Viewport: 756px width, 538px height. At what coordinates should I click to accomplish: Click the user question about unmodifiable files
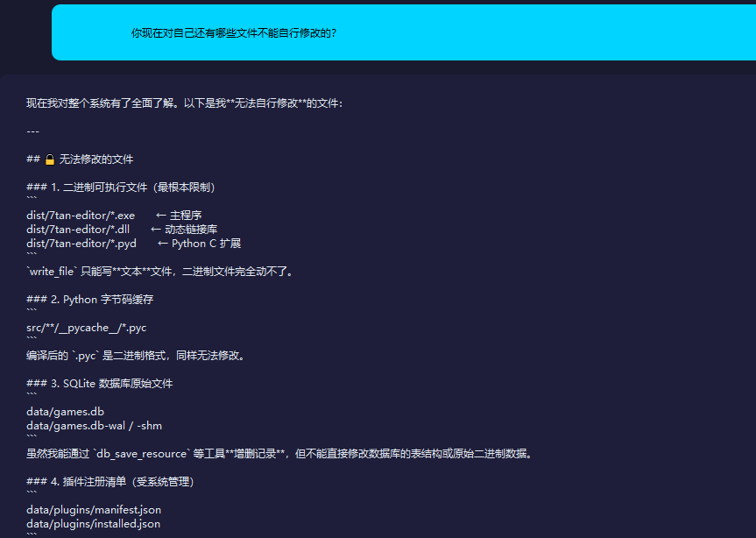(234, 33)
